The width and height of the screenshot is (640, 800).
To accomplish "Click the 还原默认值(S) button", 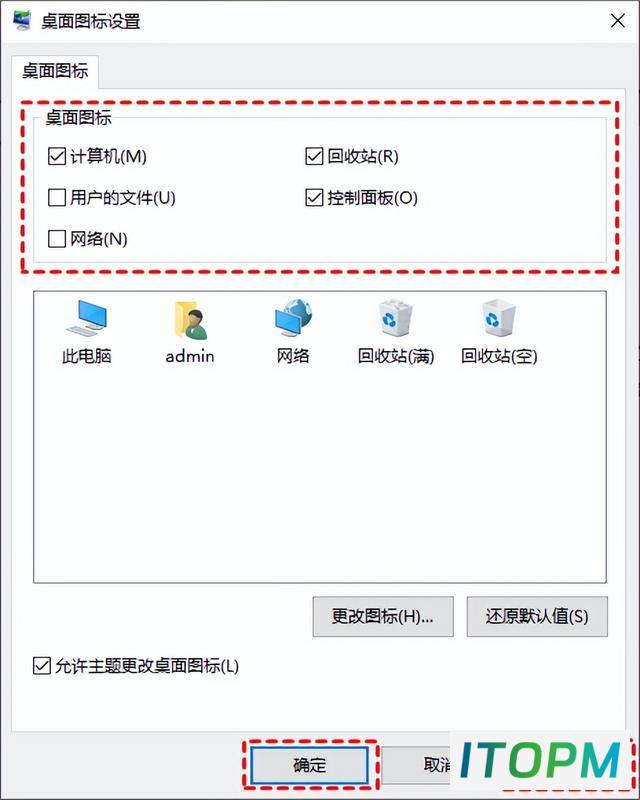I will (x=537, y=617).
